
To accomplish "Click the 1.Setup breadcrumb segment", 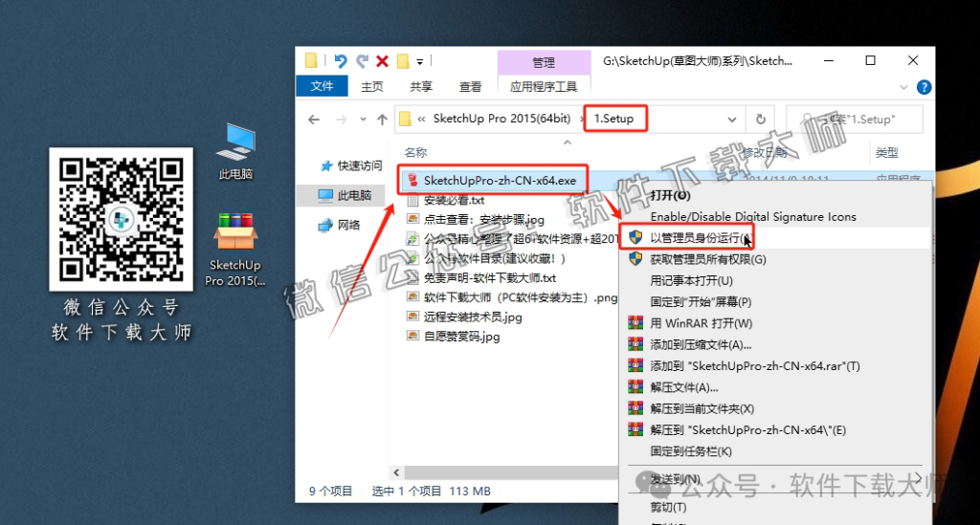I will (x=613, y=119).
